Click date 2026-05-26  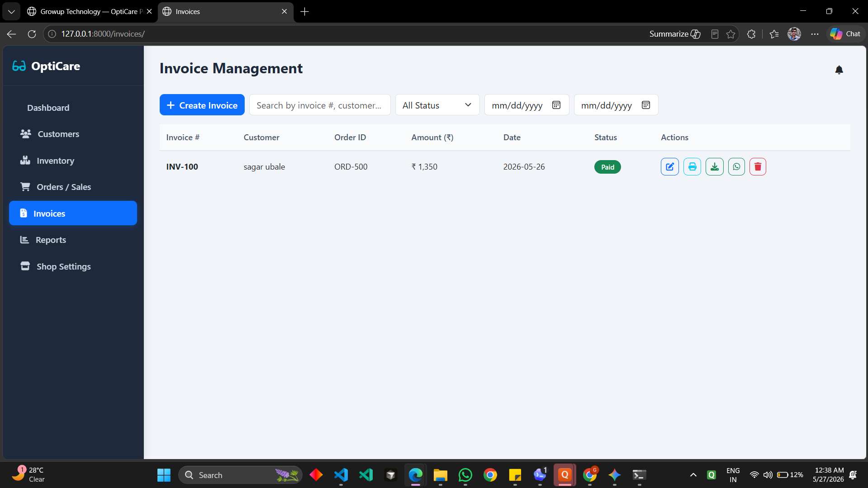pos(524,166)
